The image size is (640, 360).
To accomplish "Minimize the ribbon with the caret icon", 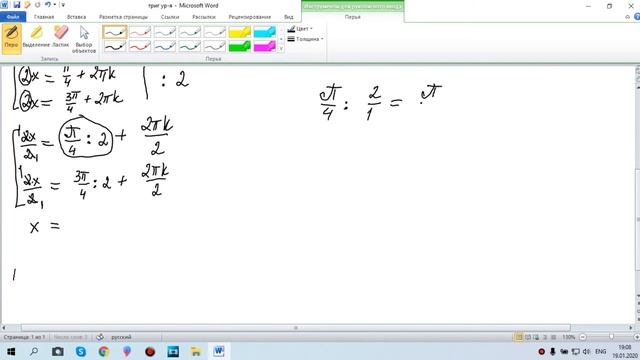I will click(627, 17).
